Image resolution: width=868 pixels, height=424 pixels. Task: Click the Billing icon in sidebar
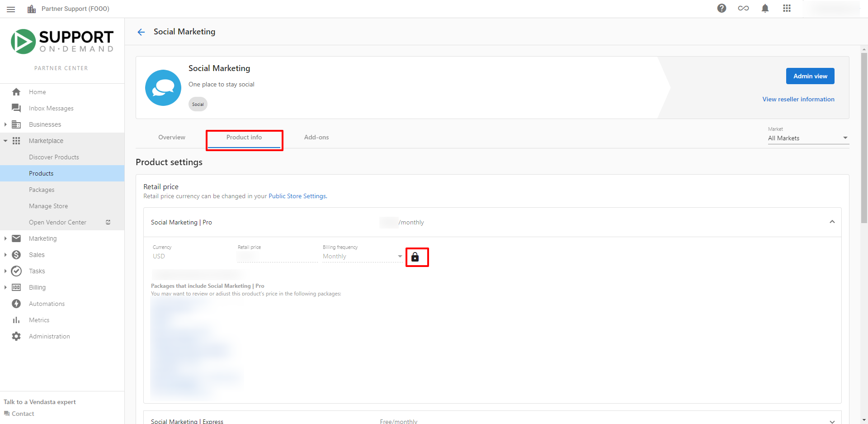click(x=16, y=287)
